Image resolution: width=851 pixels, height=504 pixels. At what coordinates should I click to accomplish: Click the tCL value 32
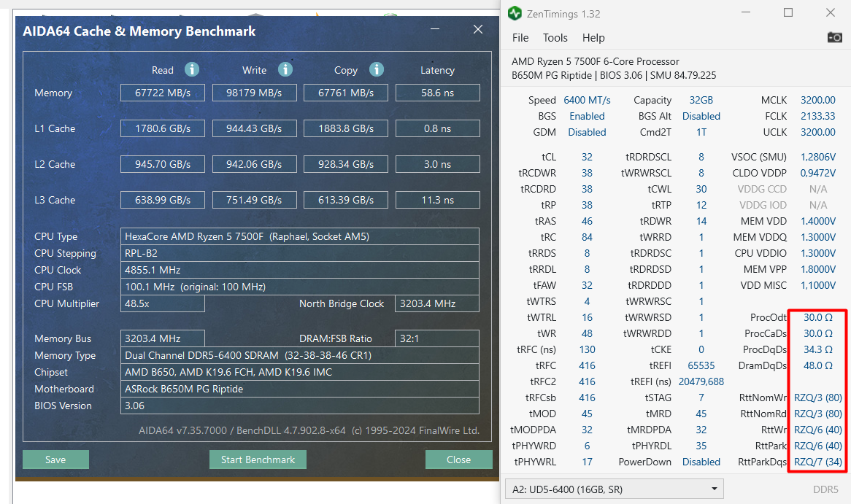click(x=587, y=157)
